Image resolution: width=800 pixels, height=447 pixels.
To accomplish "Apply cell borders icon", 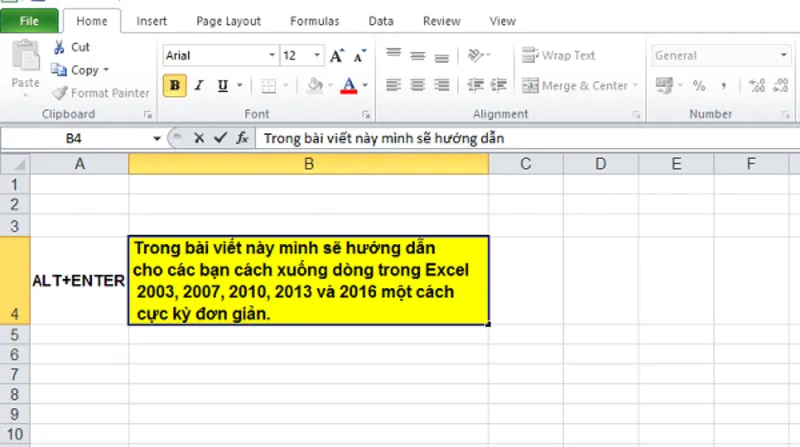I will click(x=268, y=86).
